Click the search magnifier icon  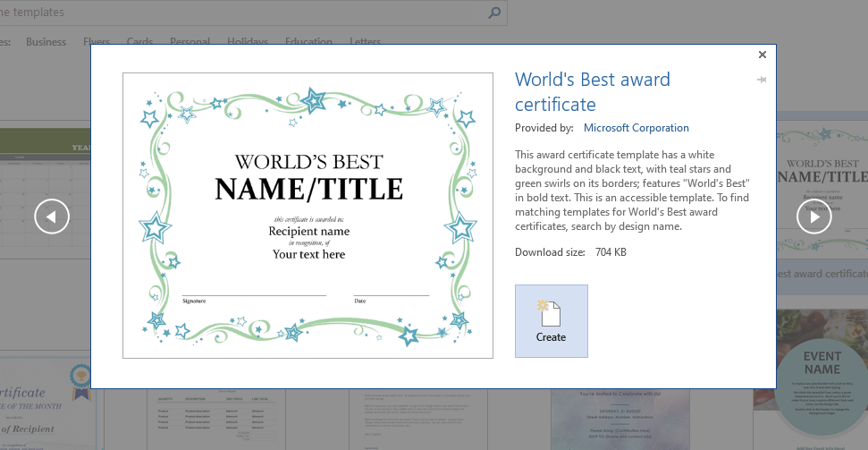(x=494, y=13)
